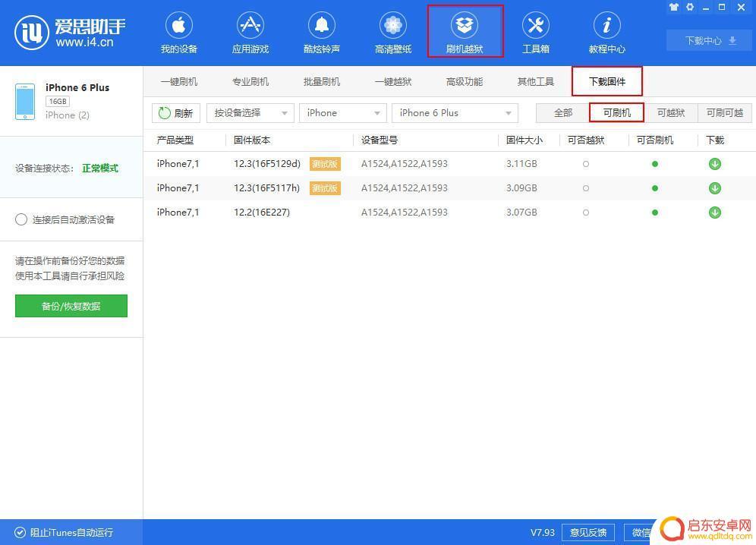756x545 pixels.
Task: Click the iPhone 6 Plus device thumbnail
Action: (x=24, y=101)
